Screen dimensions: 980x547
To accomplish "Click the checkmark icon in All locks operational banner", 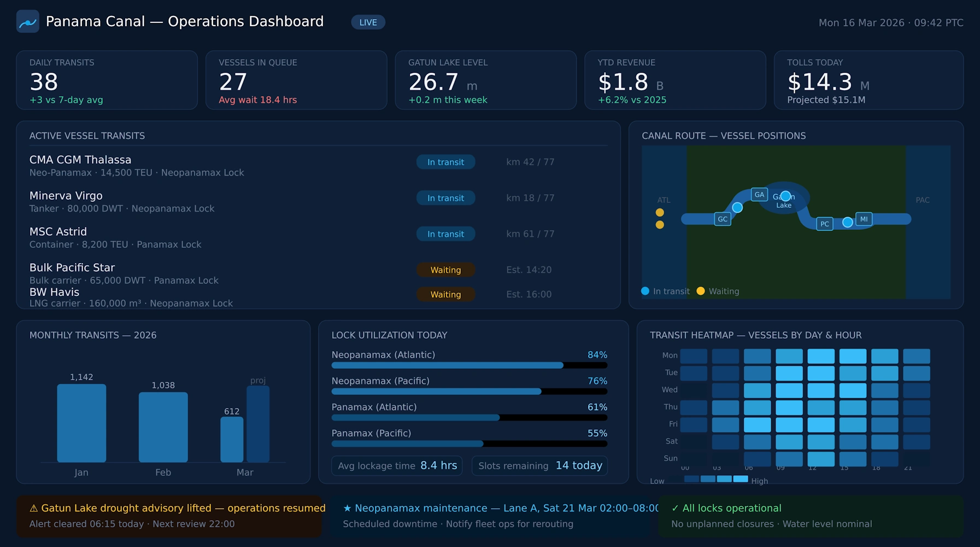I will (676, 508).
